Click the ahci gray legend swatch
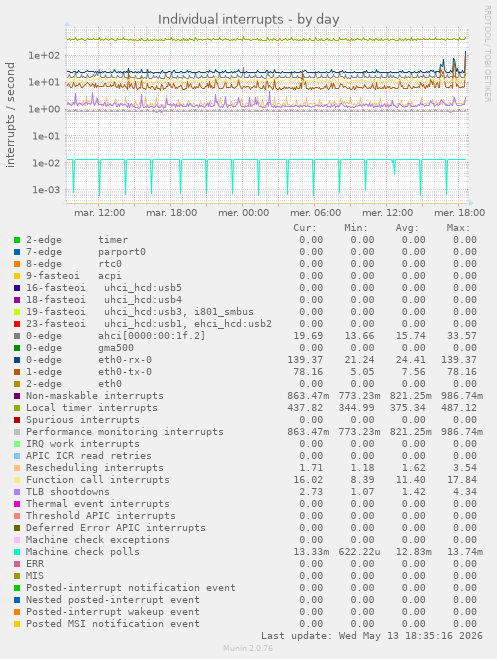The height and width of the screenshot is (659, 497). 17,336
